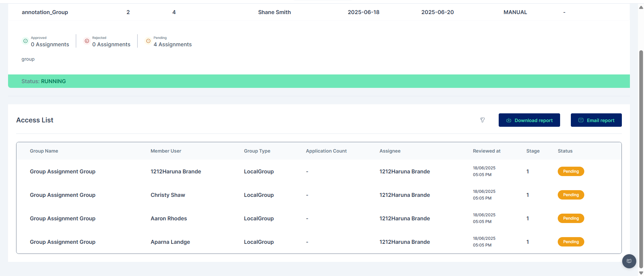644x276 pixels.
Task: Click Pending badge for Christy Shaw row
Action: 571,195
